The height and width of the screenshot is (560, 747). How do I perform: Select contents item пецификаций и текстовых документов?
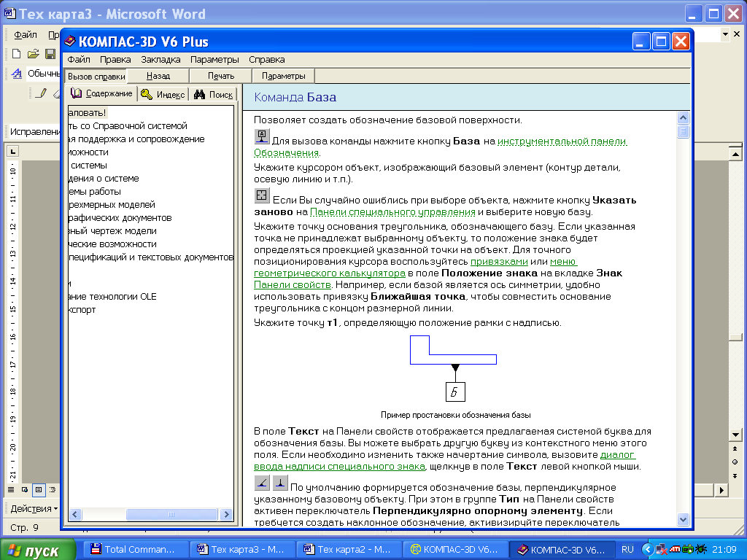pos(151,257)
